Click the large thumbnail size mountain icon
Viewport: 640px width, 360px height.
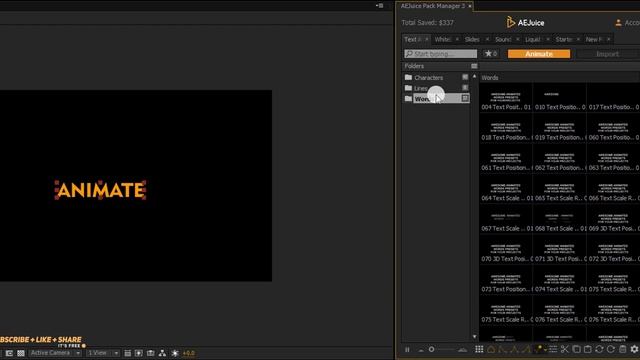tap(462, 349)
